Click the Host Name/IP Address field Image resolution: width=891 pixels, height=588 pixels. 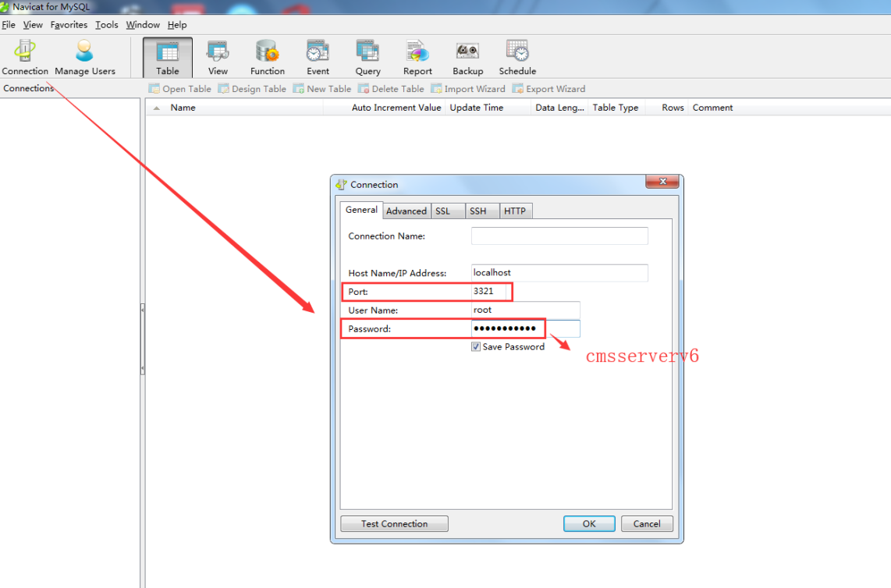(x=559, y=273)
